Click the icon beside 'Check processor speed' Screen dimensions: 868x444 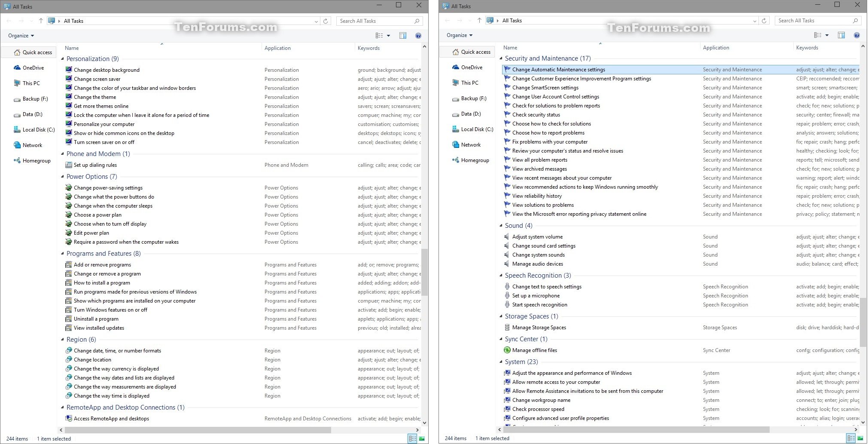507,409
